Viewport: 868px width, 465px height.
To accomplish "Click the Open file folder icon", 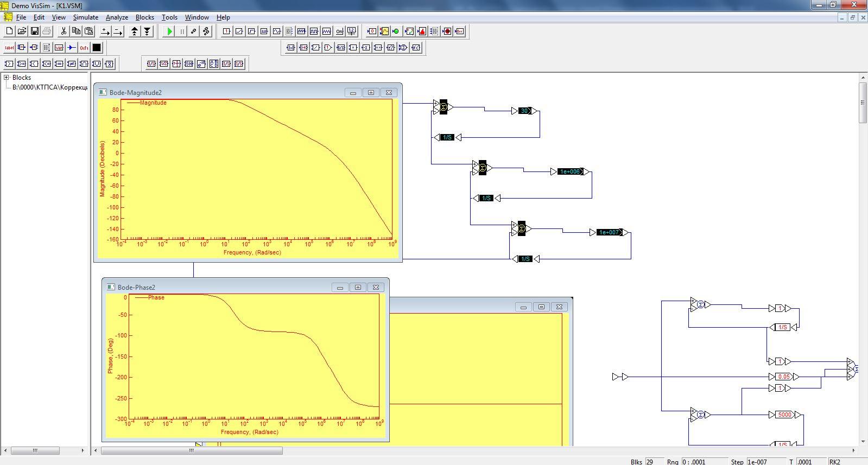I will 22,31.
